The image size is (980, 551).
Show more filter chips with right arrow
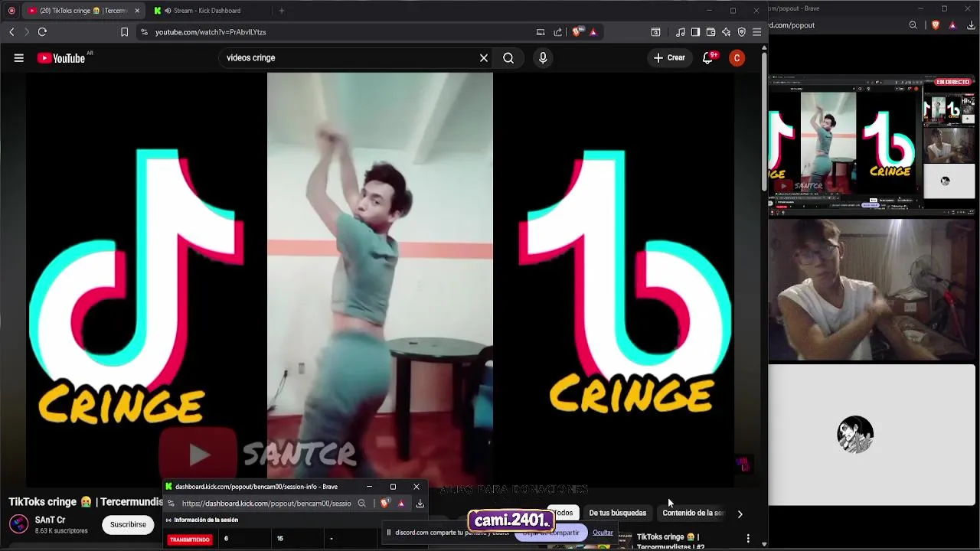(740, 514)
